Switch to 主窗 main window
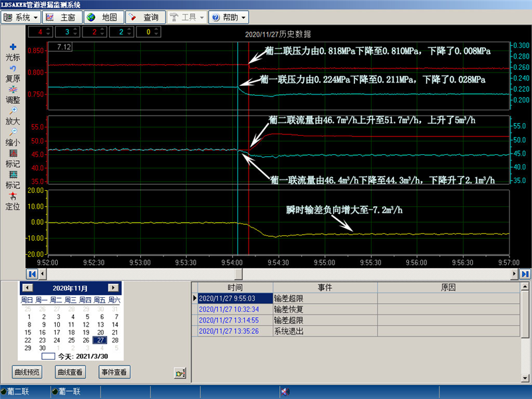Viewport: 532px width, 399px height. pos(61,17)
